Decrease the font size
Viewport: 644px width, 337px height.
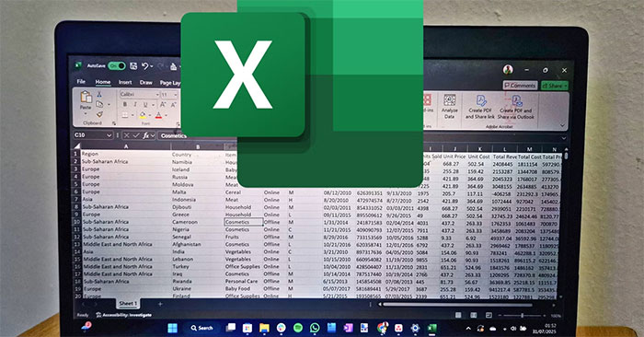173,105
